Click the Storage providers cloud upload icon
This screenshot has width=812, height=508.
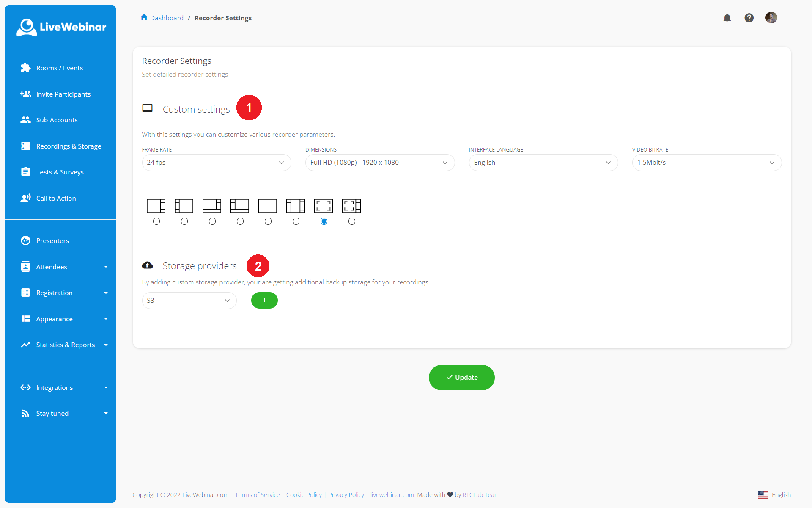click(147, 265)
